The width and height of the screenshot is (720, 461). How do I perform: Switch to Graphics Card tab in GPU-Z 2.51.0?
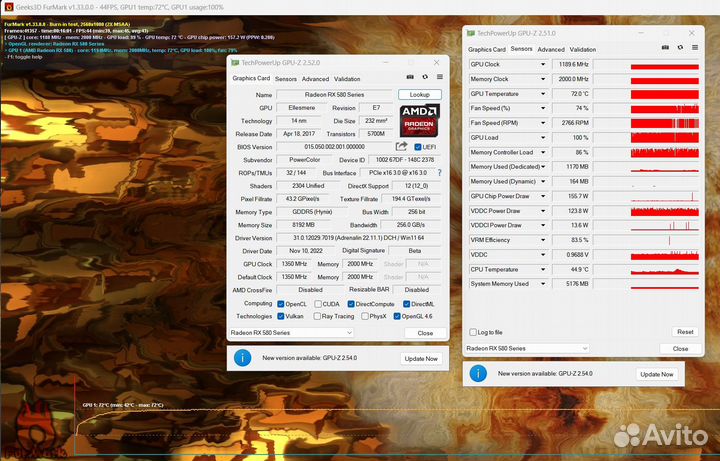click(487, 50)
